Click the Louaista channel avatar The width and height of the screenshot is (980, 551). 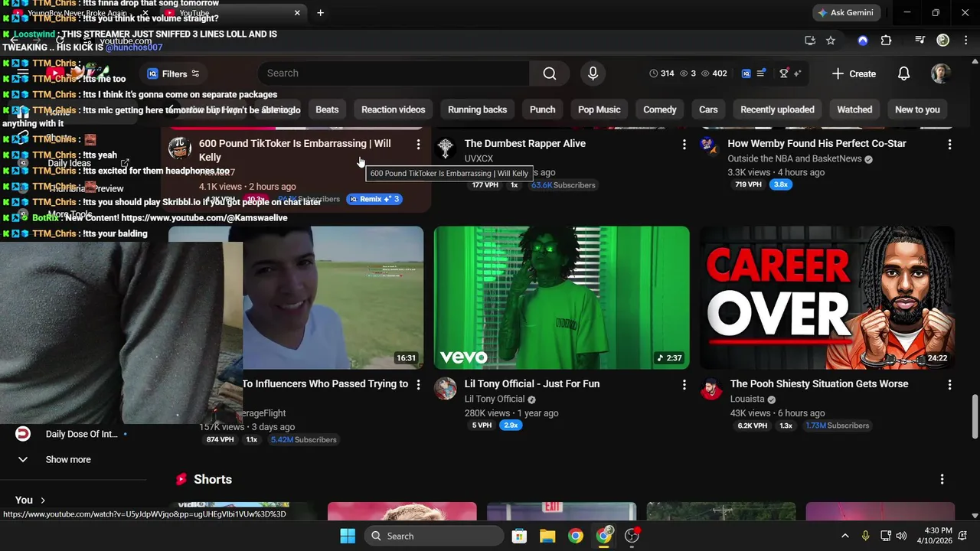click(710, 388)
